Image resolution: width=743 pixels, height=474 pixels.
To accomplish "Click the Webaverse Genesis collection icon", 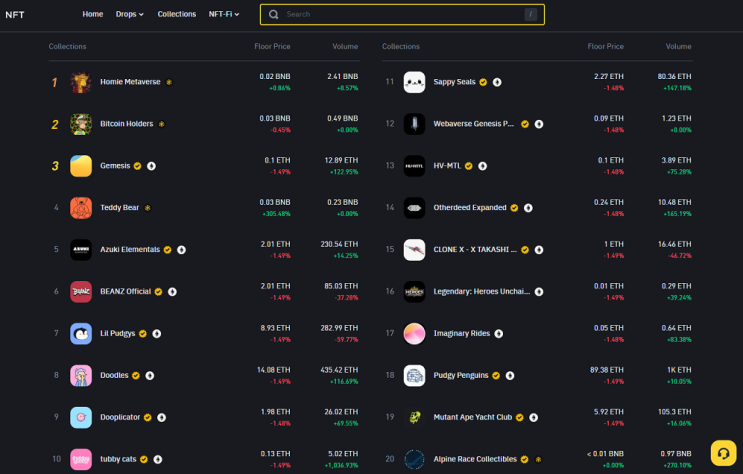I will (x=414, y=124).
